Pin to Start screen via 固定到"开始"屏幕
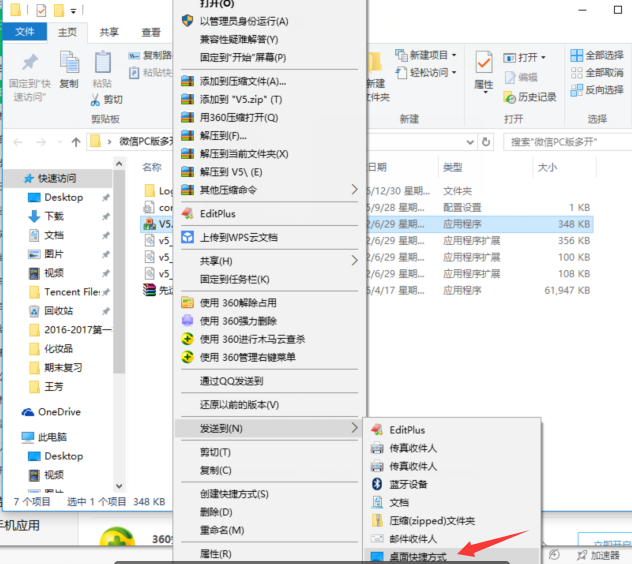This screenshot has height=564, width=632. [x=243, y=58]
